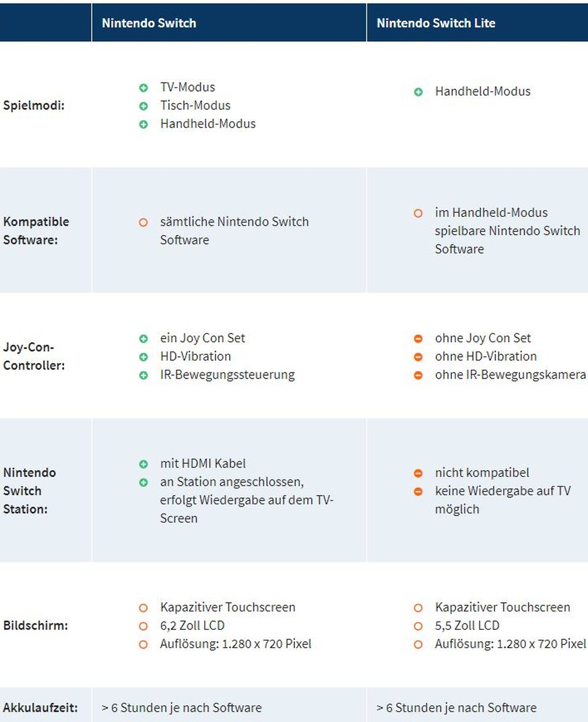Click the minus icon next to nicht kompatibel
This screenshot has width=588, height=722.
tap(418, 473)
